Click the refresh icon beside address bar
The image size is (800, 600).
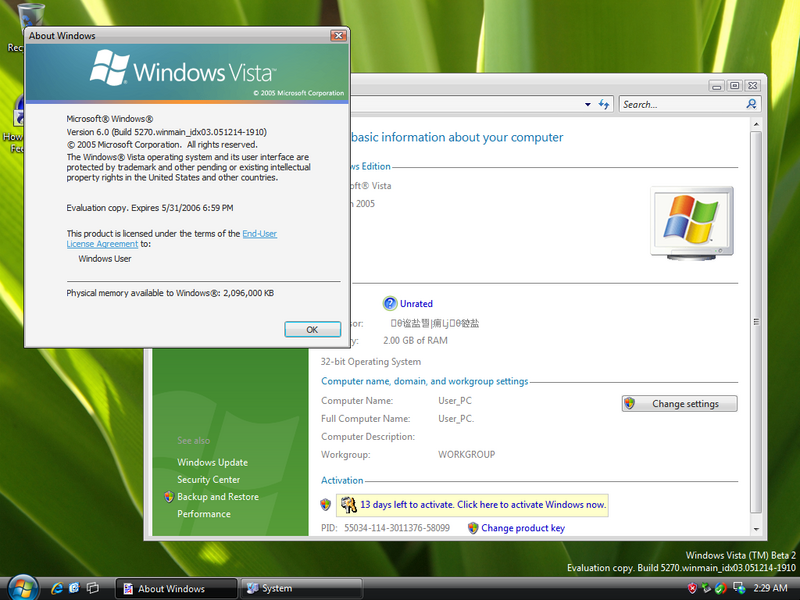pyautogui.click(x=604, y=104)
